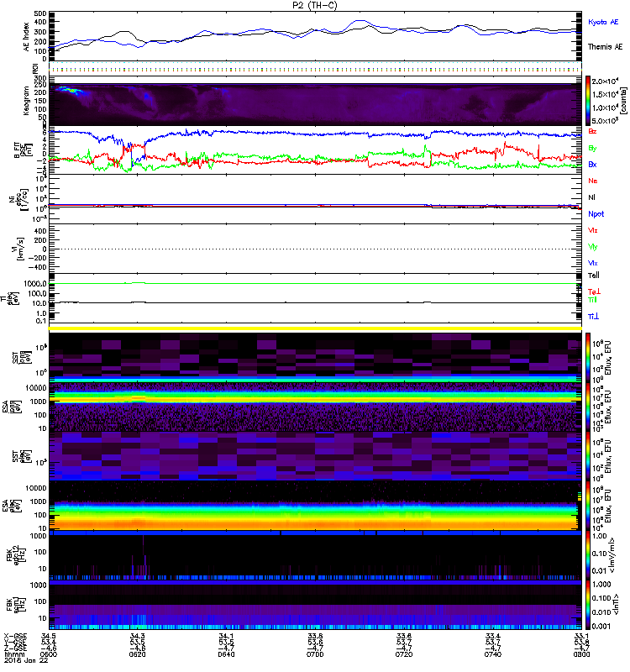This screenshot has height=672, width=630.
Task: Select the Ne density legend label
Action: coord(593,181)
